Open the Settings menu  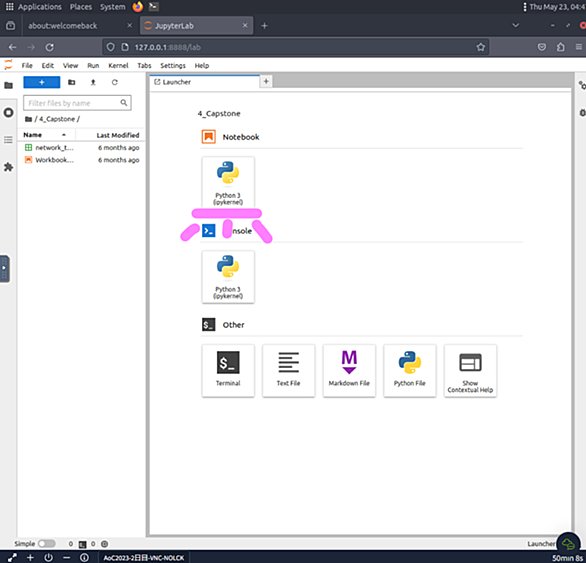pyautogui.click(x=173, y=66)
